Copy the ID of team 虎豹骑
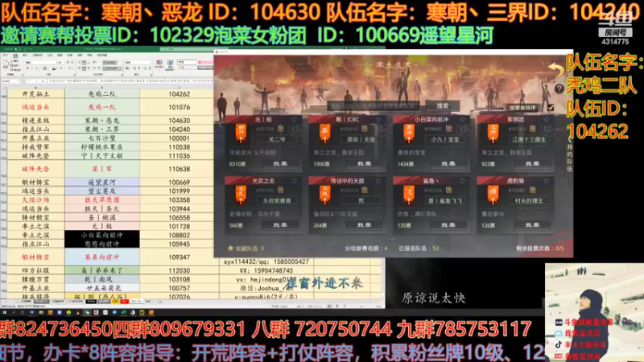The image size is (644, 362). pos(533,190)
